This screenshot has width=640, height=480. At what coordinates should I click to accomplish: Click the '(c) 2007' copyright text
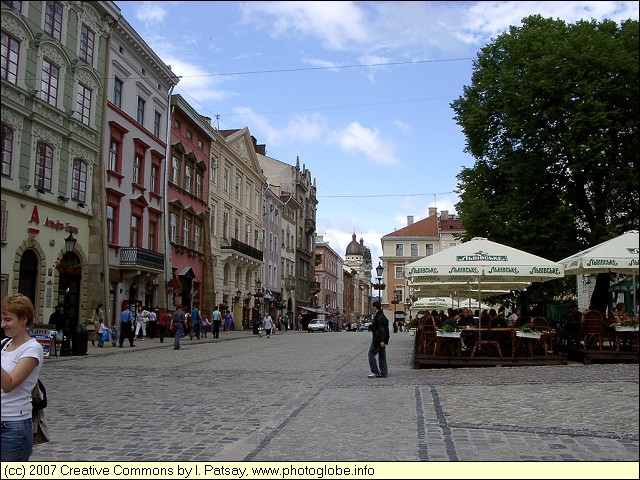coord(30,471)
